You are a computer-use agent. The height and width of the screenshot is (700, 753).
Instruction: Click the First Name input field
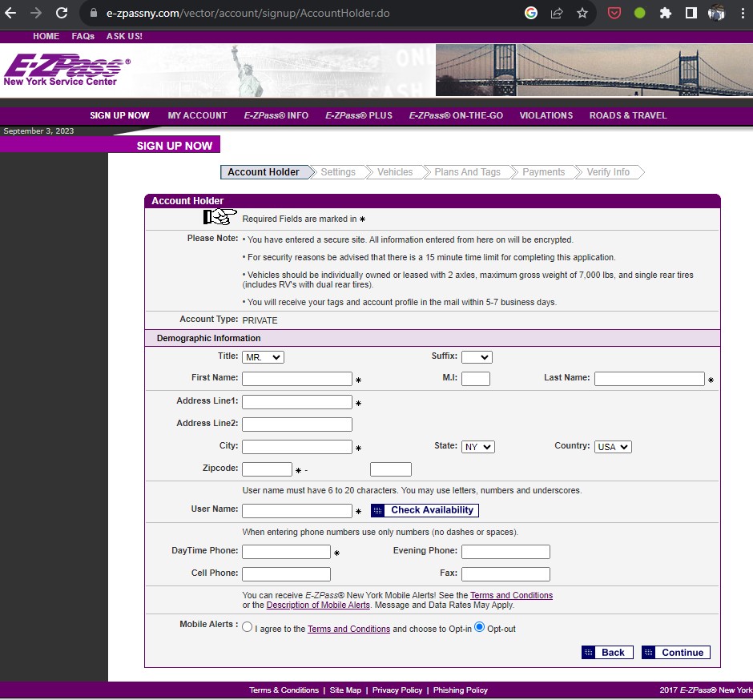coord(297,379)
